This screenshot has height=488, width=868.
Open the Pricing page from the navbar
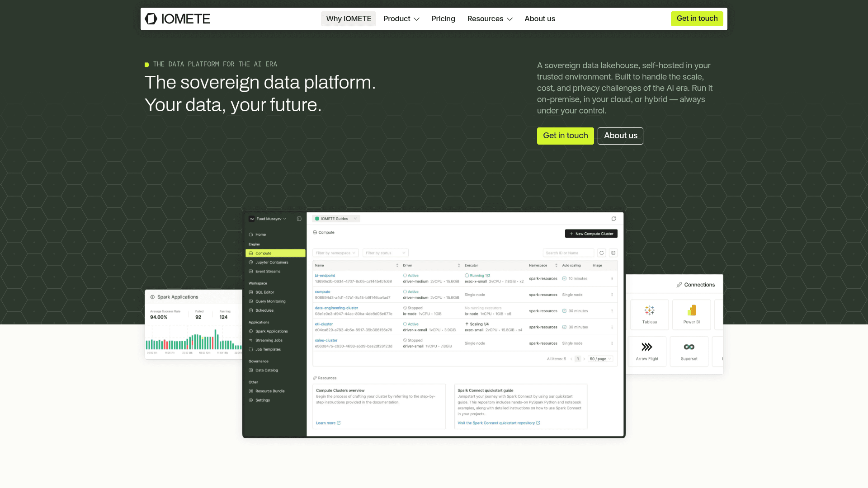(443, 19)
